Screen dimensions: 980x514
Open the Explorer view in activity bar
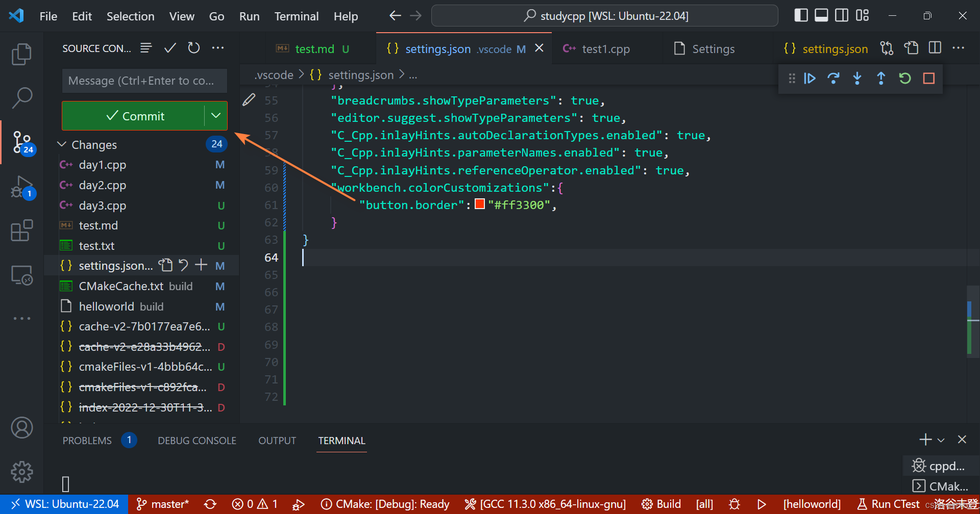[21, 54]
